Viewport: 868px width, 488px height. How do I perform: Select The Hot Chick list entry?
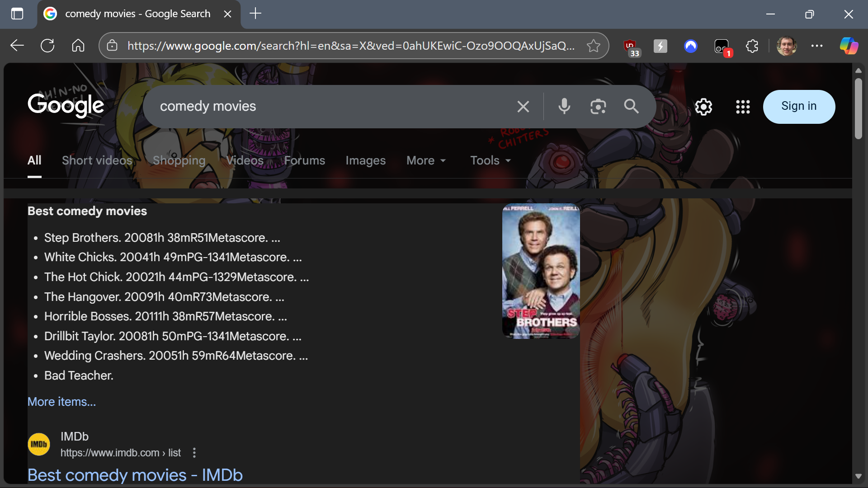pos(177,277)
